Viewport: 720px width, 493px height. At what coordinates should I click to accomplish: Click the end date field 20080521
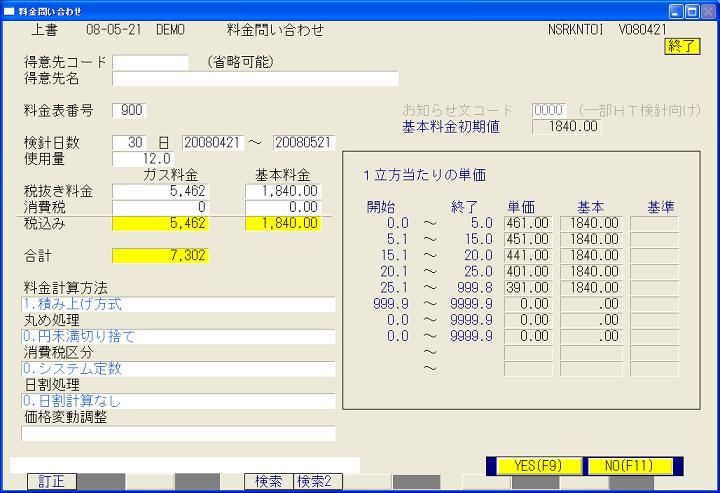tap(304, 142)
